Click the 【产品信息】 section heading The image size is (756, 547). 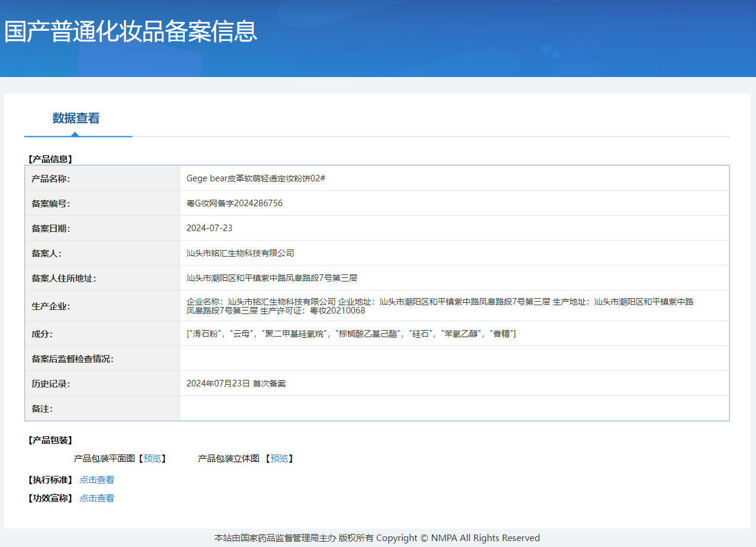pos(50,159)
